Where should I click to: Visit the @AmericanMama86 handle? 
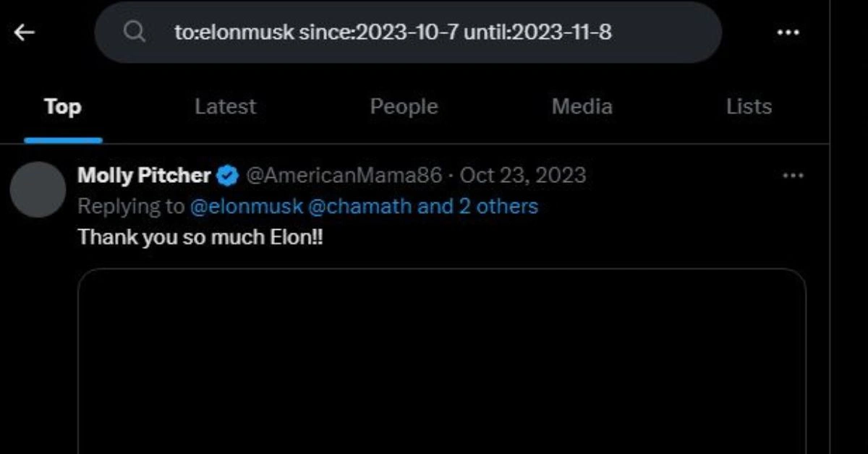pos(344,175)
